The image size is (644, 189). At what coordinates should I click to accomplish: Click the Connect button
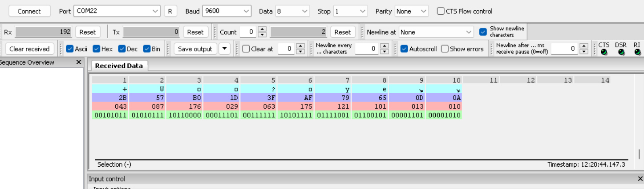pyautogui.click(x=29, y=11)
